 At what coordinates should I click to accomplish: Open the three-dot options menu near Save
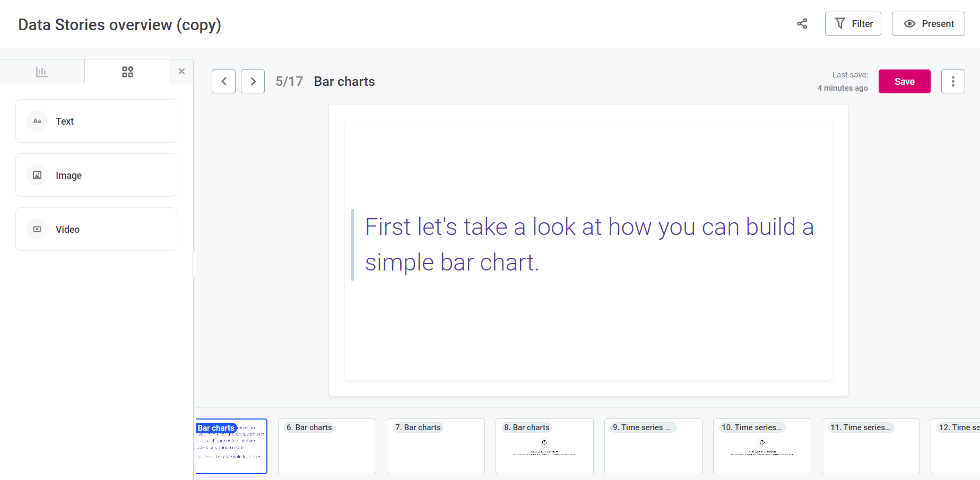tap(953, 81)
